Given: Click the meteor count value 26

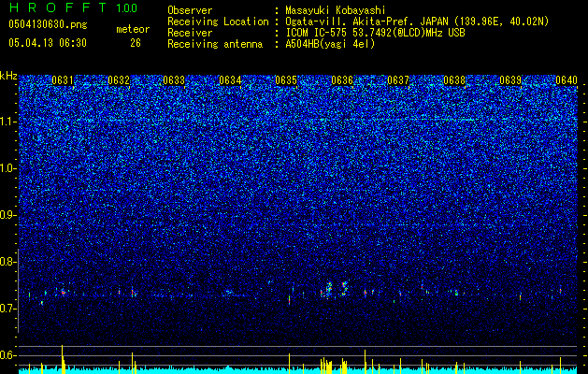Looking at the screenshot, I should coord(136,43).
